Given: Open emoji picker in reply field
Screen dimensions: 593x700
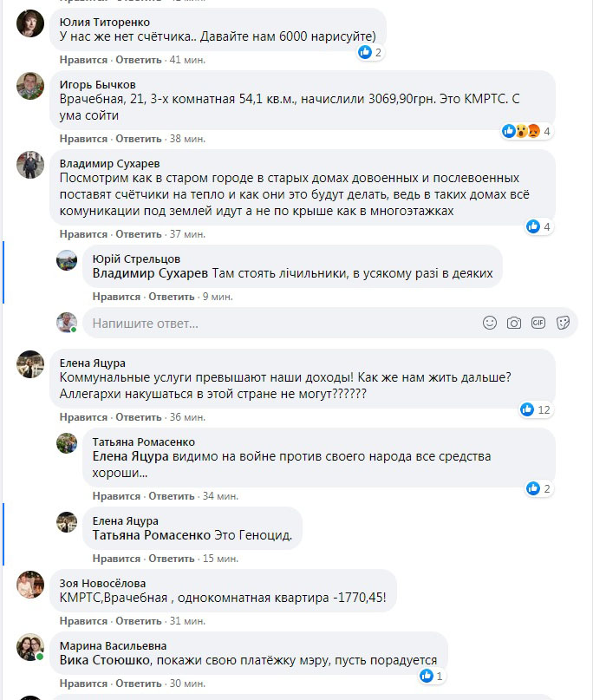Looking at the screenshot, I should click(x=490, y=323).
